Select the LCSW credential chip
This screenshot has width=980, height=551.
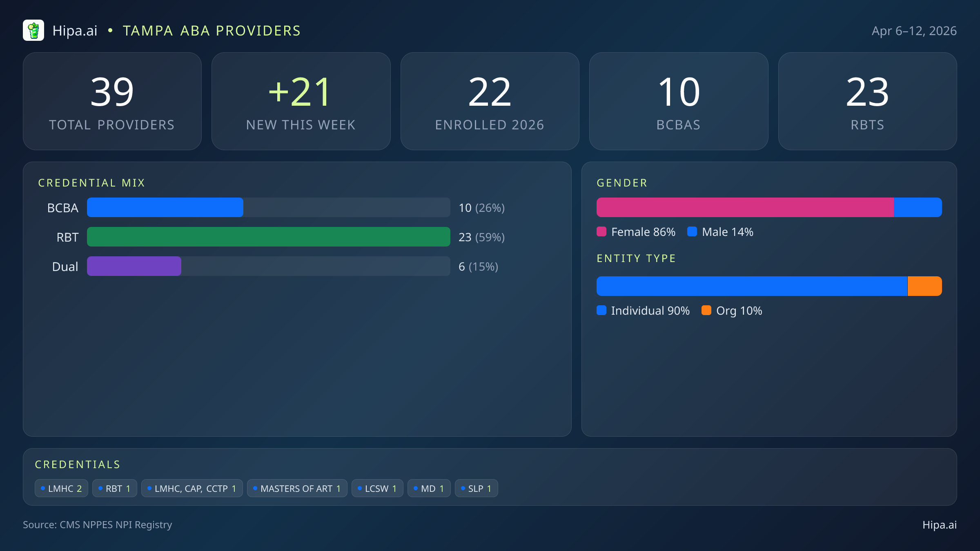click(x=377, y=489)
